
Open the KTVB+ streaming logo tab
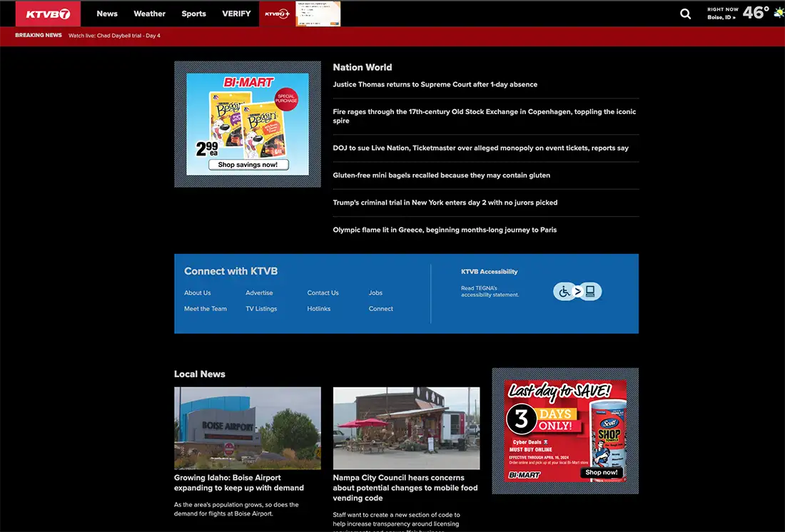click(278, 14)
